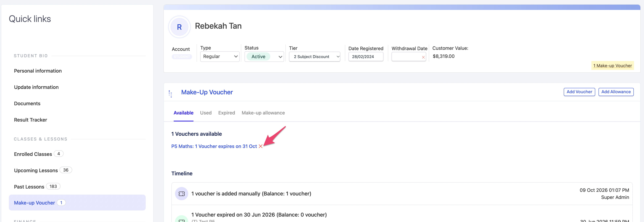Open Result Tracker in Quick links
This screenshot has width=644, height=222.
point(30,120)
